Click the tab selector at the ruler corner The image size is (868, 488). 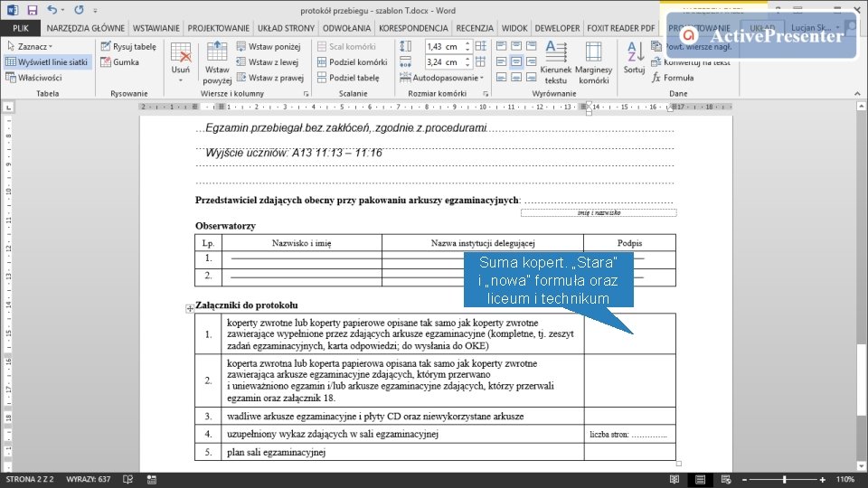point(8,107)
